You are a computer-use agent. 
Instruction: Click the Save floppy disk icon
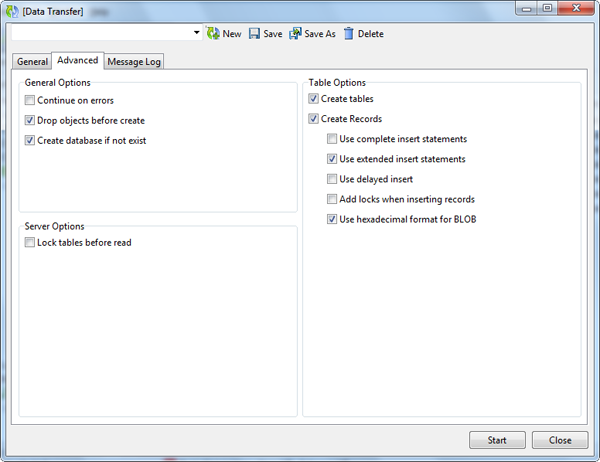[254, 34]
